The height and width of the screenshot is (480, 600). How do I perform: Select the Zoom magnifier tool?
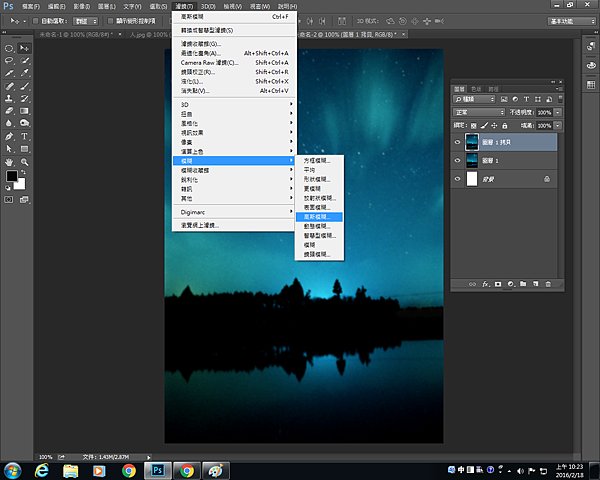(24, 161)
